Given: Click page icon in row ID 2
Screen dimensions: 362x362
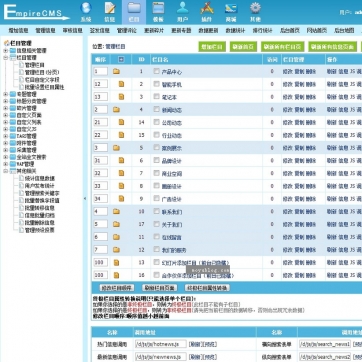Looking at the screenshot, I should 121,84.
